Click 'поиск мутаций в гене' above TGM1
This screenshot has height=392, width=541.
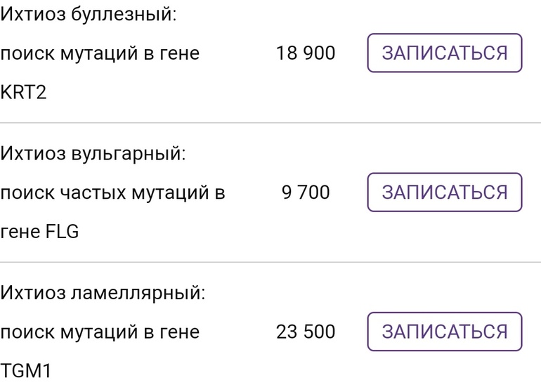[x=100, y=331]
